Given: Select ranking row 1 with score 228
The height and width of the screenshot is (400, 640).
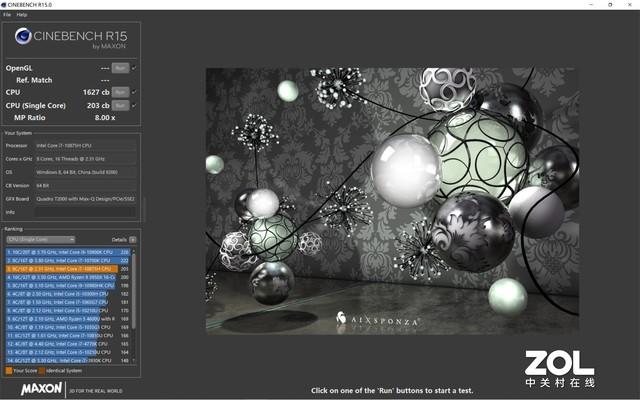Looking at the screenshot, I should point(68,252).
